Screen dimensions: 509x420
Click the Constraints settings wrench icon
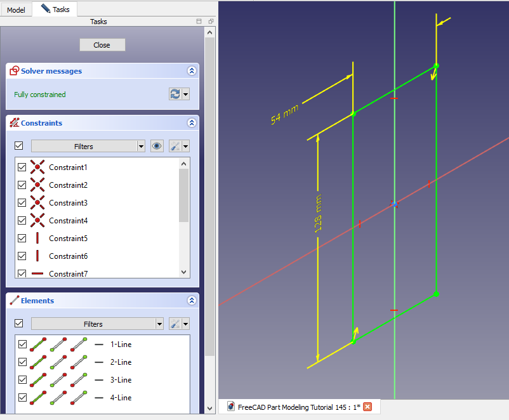(175, 146)
